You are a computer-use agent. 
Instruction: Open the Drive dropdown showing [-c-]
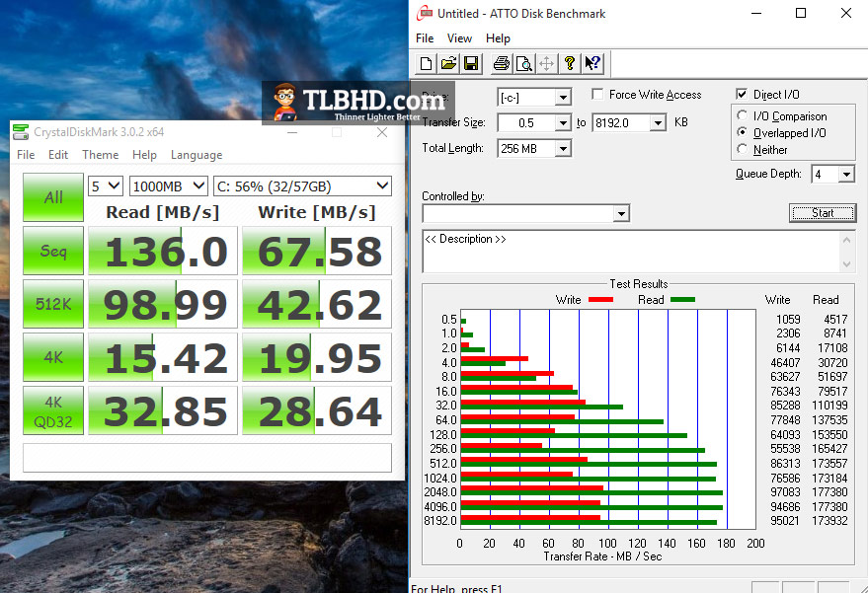(563, 98)
